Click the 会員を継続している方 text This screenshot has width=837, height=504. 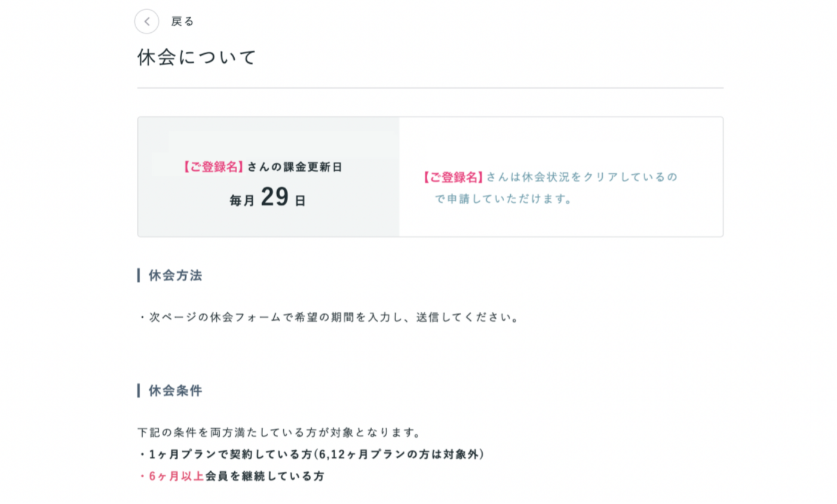pos(265,476)
